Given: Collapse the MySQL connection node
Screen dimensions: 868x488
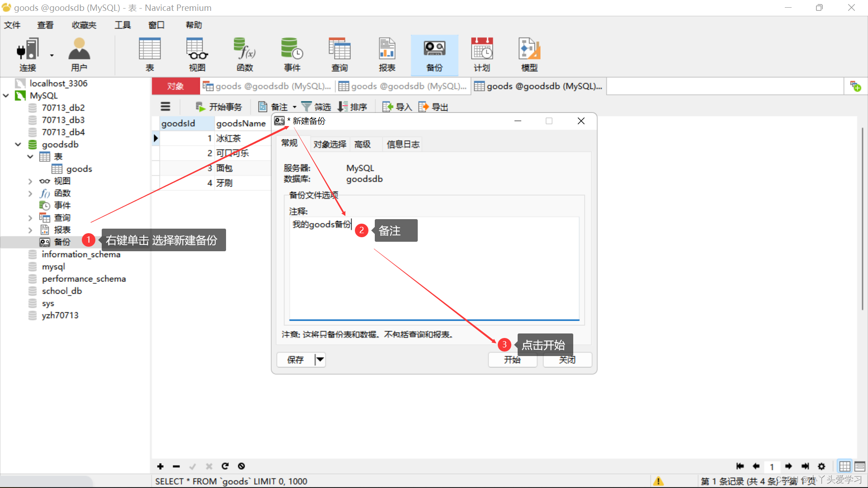Looking at the screenshot, I should click(6, 95).
